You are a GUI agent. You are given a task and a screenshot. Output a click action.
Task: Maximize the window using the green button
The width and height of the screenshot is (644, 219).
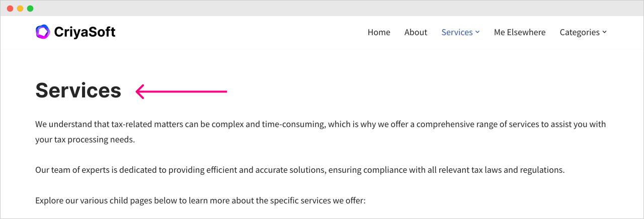click(x=30, y=9)
